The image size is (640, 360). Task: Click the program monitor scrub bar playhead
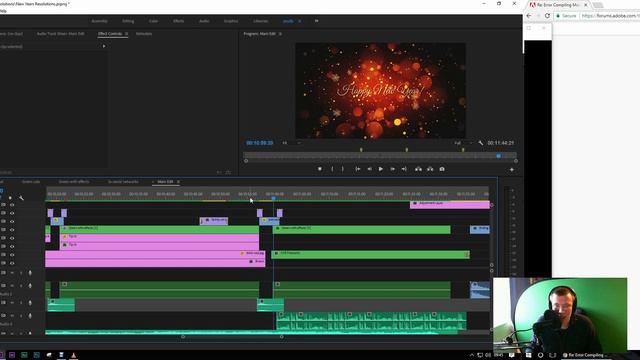pos(498,156)
